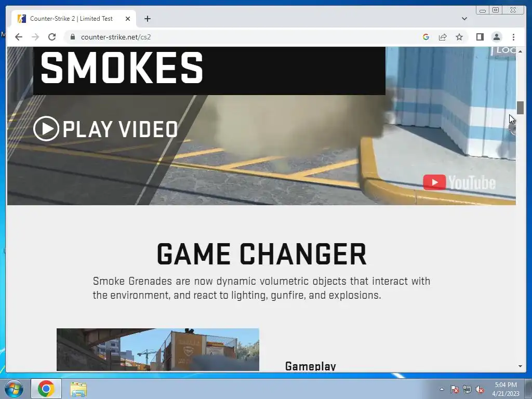Close the Chrome window
Viewport: 532px width, 399px height.
513,10
